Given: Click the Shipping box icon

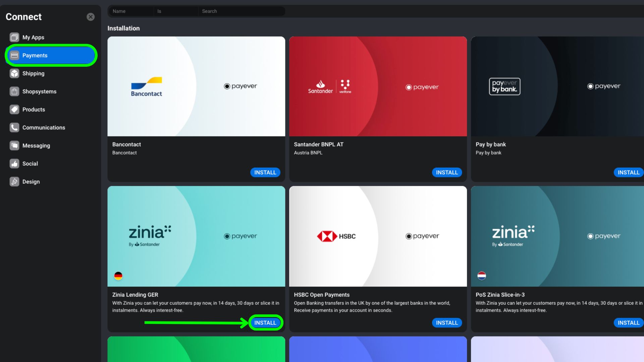Looking at the screenshot, I should point(14,73).
